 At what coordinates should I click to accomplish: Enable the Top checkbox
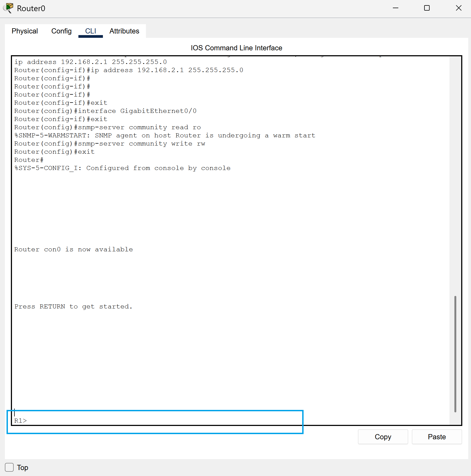[9, 467]
